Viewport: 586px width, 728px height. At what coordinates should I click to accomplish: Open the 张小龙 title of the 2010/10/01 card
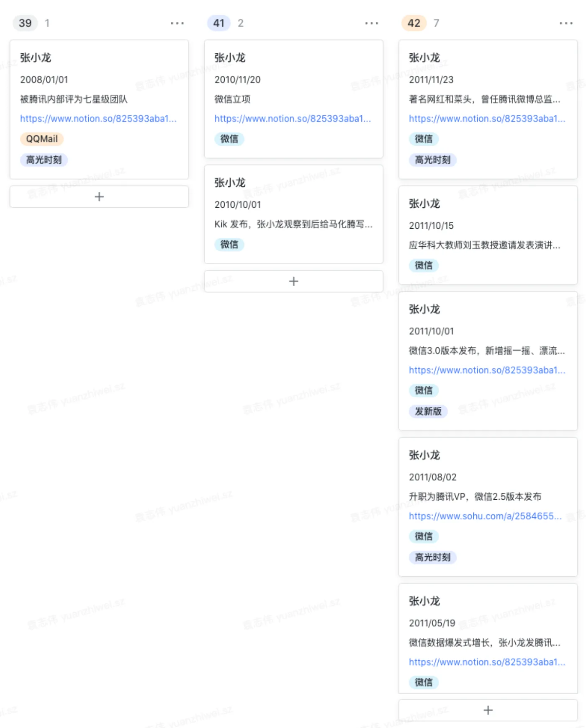(230, 183)
